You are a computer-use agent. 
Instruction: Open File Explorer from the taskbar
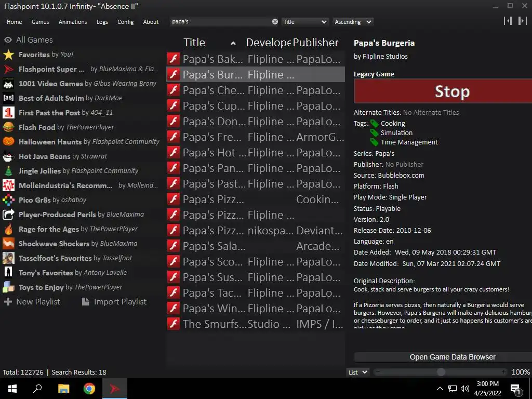63,389
